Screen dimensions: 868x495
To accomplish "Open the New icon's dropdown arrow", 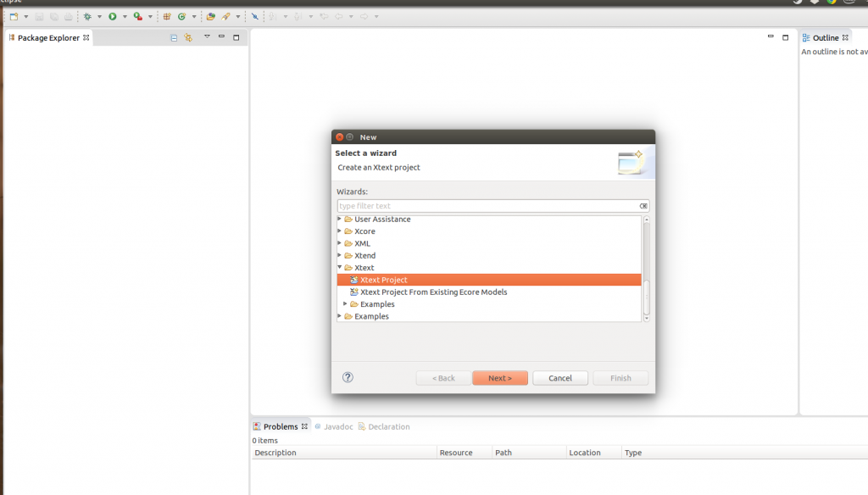I will pyautogui.click(x=26, y=17).
